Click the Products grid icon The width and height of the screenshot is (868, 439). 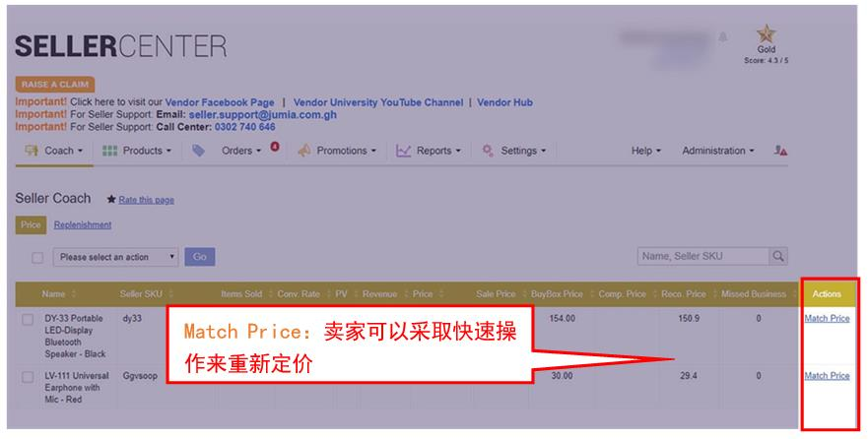pyautogui.click(x=109, y=151)
